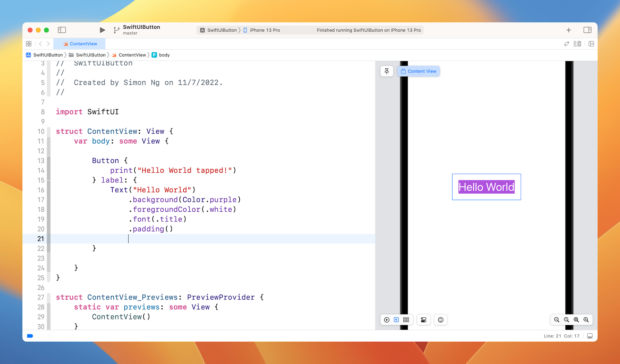This screenshot has height=364, width=620.
Task: Click the Run play button in toolbar
Action: 102,30
